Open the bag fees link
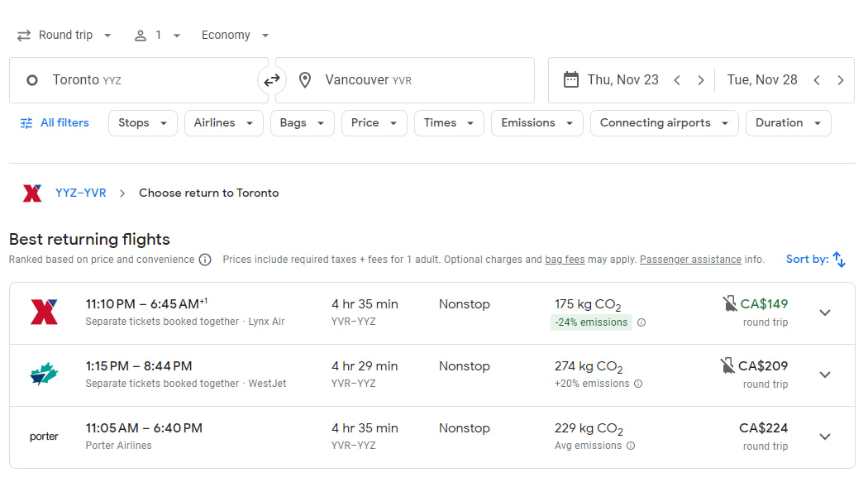 [565, 259]
